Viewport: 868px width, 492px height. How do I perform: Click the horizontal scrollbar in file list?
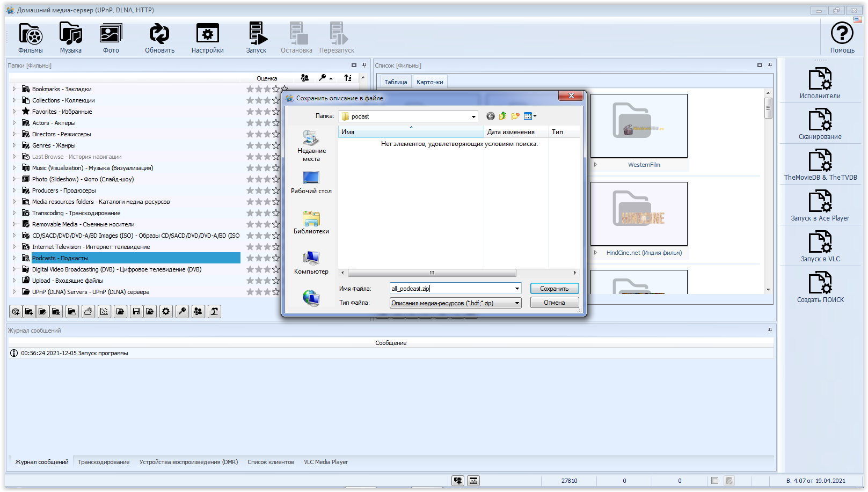tap(432, 273)
